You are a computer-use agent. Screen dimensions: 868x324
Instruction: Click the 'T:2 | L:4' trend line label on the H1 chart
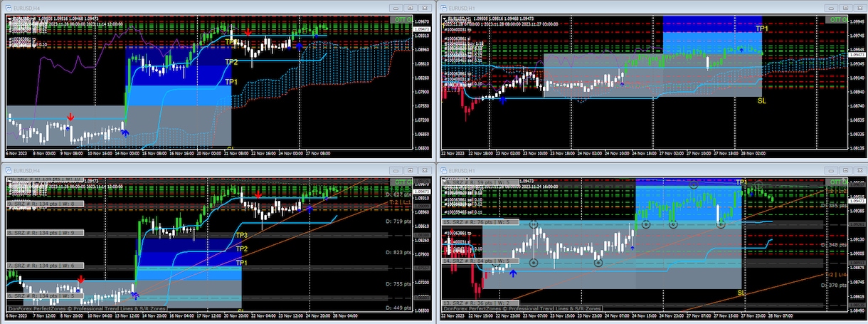(837, 273)
